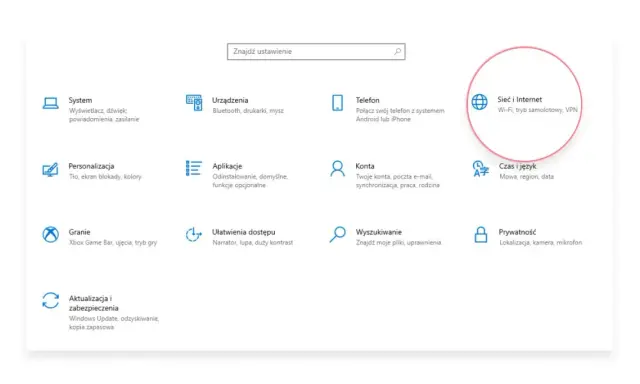The image size is (640, 384).
Task: Click the search magnifier in the search box
Action: coord(397,51)
